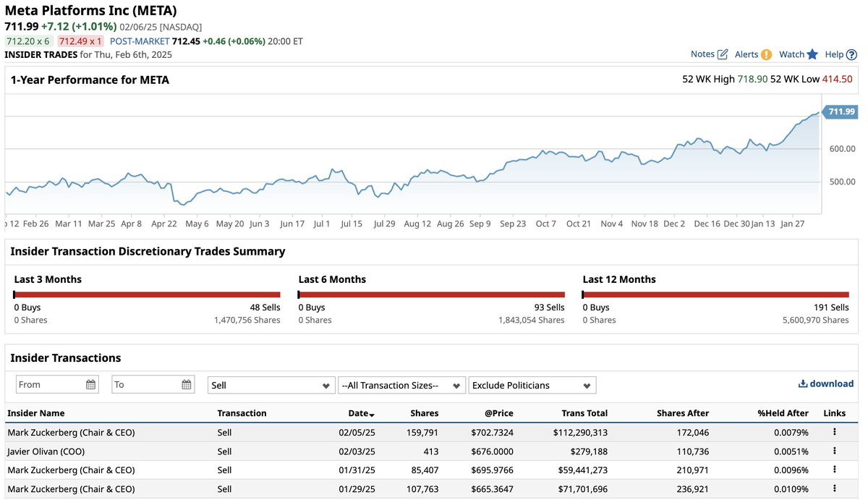Sort by Insider Name column header

[36, 413]
